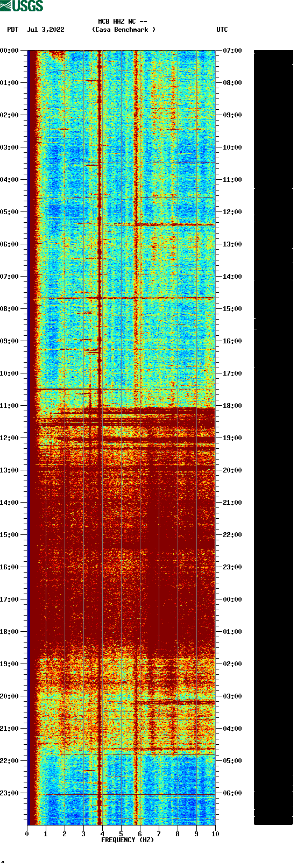Click the 'UTC' timezone label
The width and height of the screenshot is (297, 868).
[222, 30]
